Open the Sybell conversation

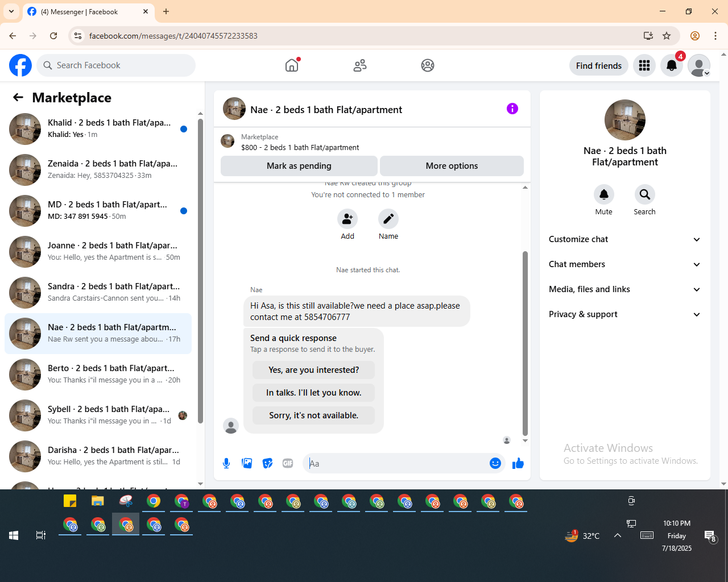click(98, 415)
